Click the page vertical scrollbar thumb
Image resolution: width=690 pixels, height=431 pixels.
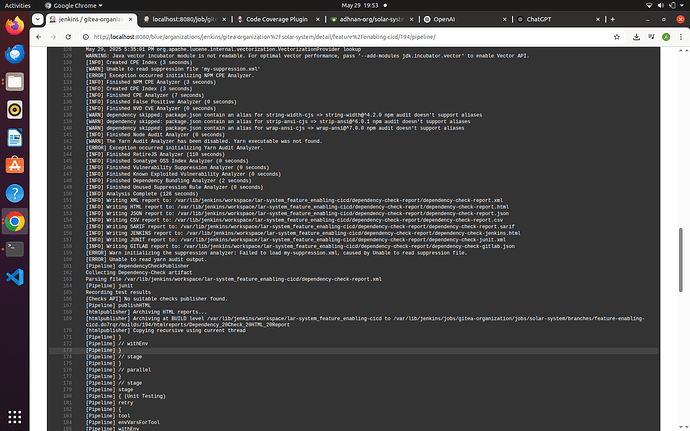(x=680, y=259)
